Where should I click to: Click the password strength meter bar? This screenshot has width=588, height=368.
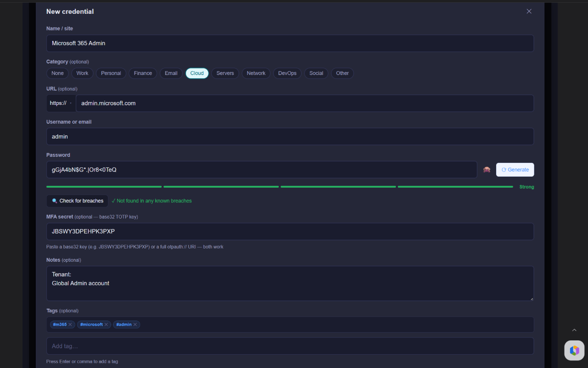click(x=280, y=187)
